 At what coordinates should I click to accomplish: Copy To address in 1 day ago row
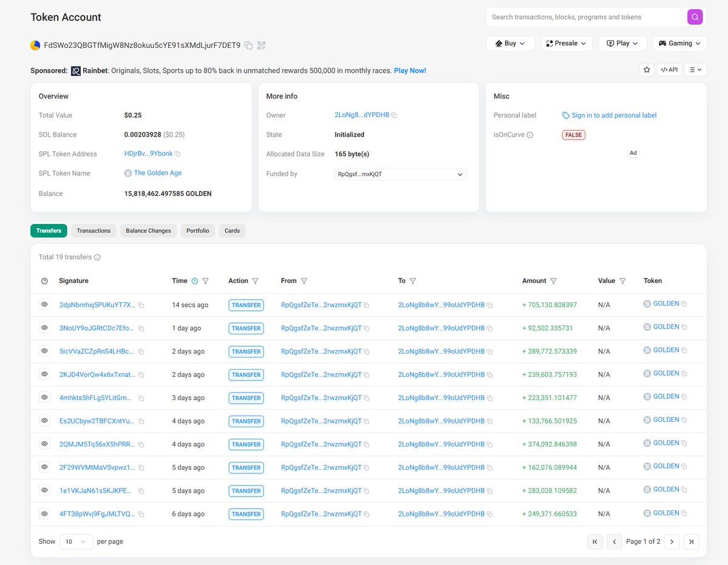490,328
